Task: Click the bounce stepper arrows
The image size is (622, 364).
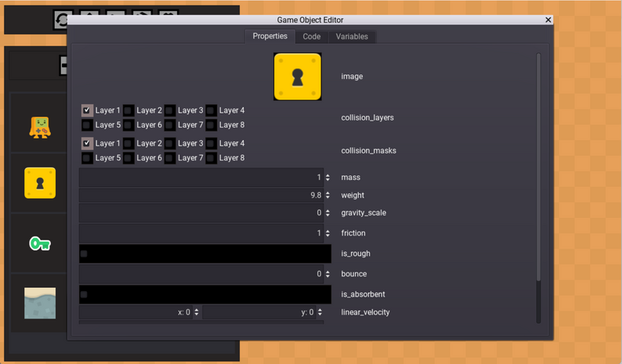Action: [x=327, y=274]
